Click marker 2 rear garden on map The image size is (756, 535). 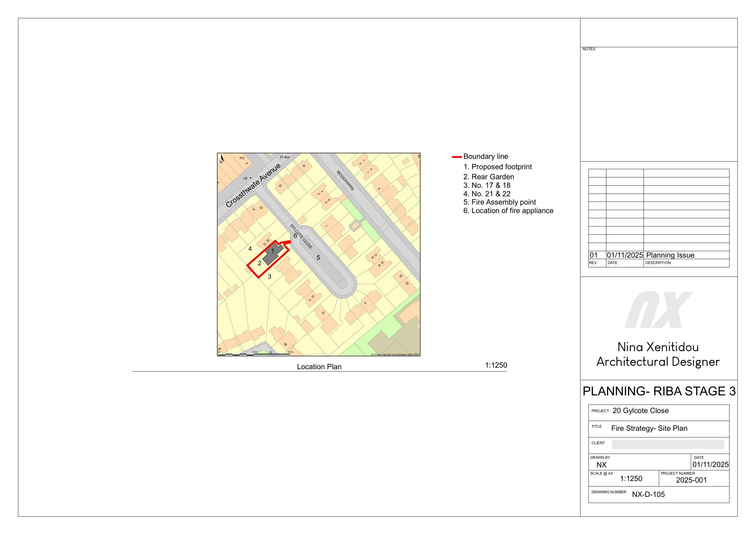click(x=259, y=263)
